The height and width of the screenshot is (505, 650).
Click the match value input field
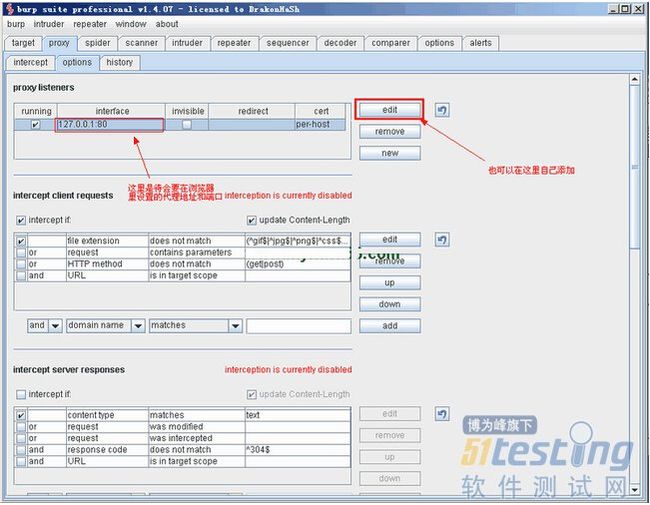[x=298, y=325]
